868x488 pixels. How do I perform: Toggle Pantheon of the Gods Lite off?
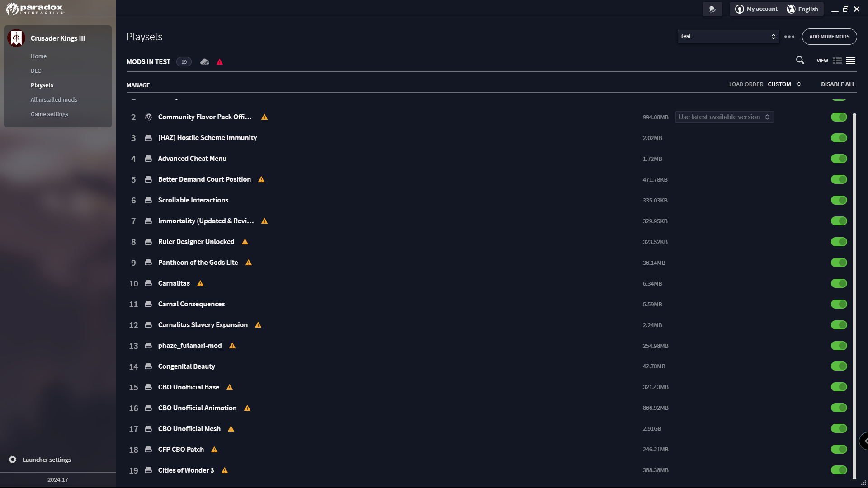[839, 263]
